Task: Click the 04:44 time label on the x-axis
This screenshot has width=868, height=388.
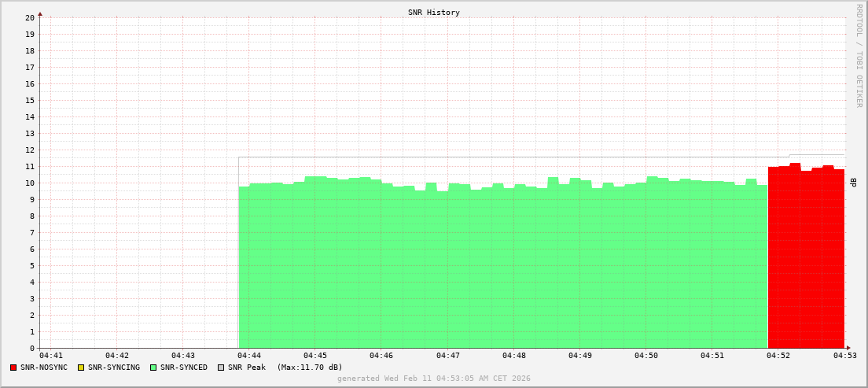Action: [248, 357]
